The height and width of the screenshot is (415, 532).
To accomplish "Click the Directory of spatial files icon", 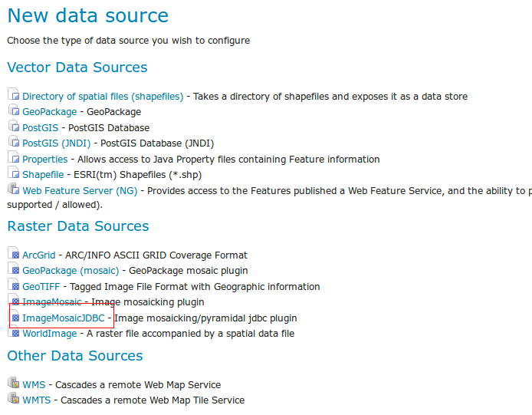I will point(14,94).
